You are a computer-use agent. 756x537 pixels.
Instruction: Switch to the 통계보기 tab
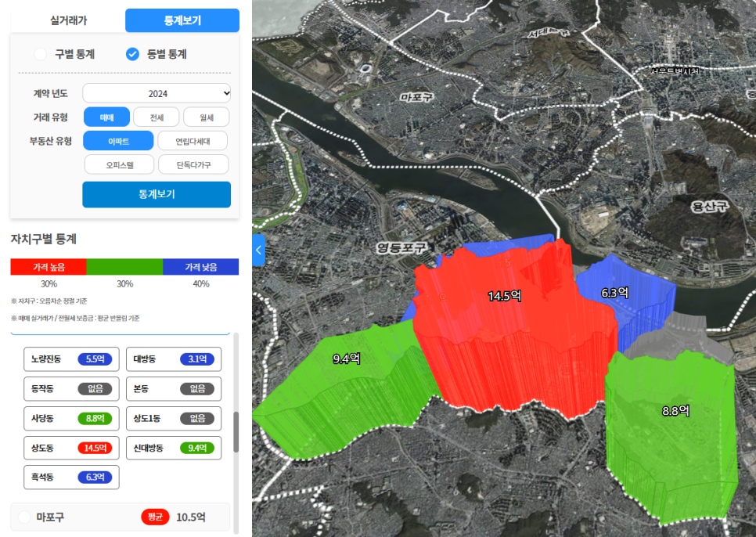(x=182, y=20)
